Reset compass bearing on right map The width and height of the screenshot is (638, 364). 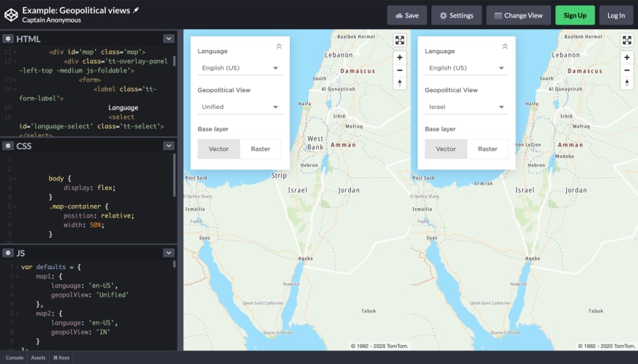tap(626, 83)
